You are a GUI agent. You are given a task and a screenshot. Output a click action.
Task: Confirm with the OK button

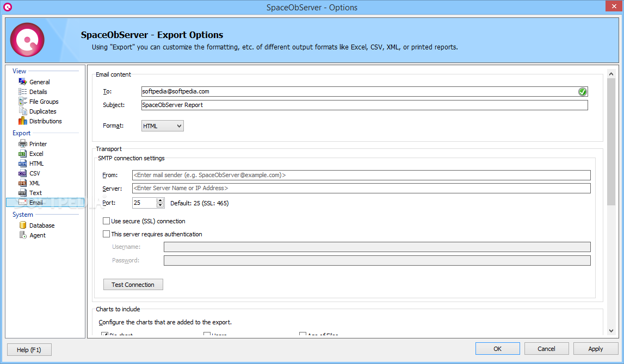pyautogui.click(x=497, y=348)
